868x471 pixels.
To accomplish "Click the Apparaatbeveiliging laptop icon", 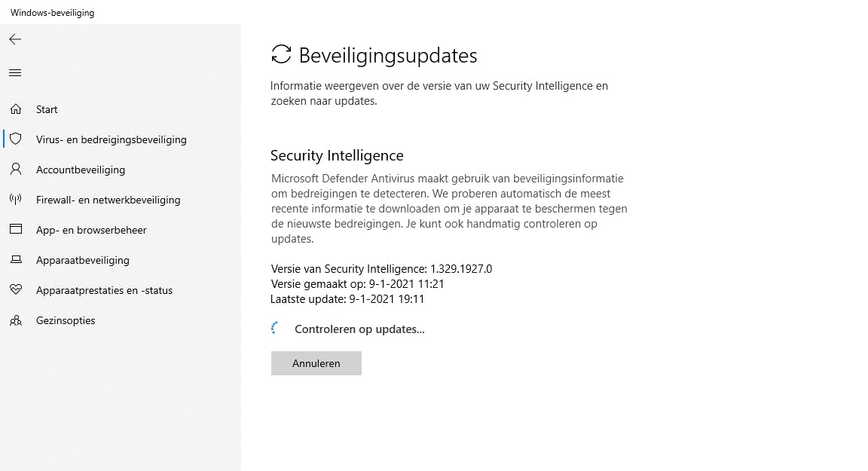I will (15, 260).
